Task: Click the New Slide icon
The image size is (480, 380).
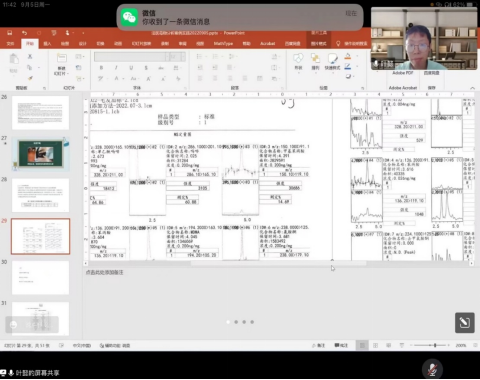Action: (62, 58)
